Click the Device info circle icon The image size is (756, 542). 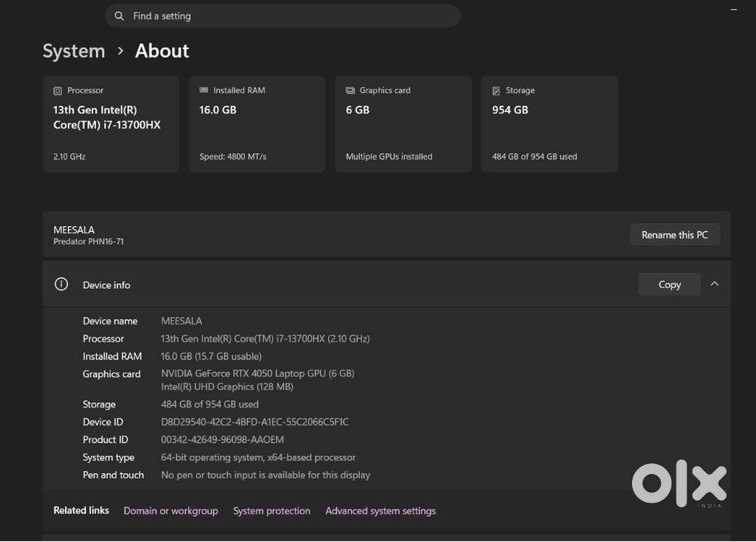point(61,284)
